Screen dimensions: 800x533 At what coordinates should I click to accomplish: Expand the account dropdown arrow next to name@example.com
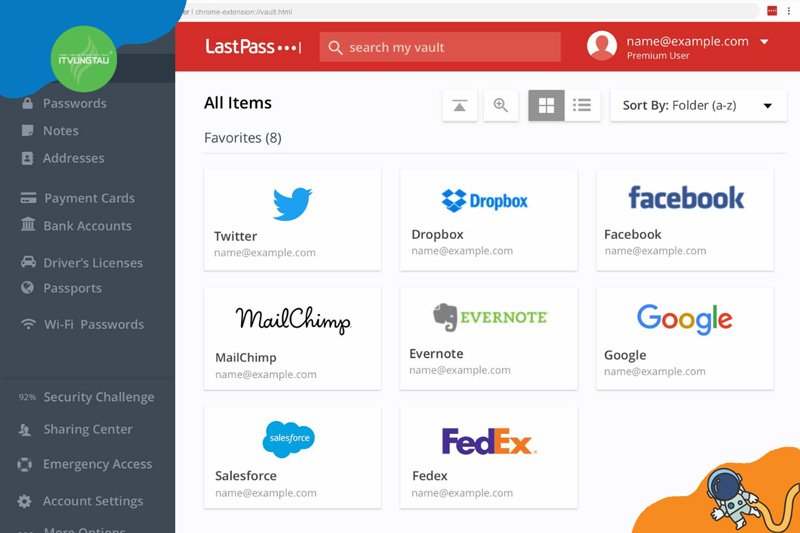pyautogui.click(x=764, y=42)
